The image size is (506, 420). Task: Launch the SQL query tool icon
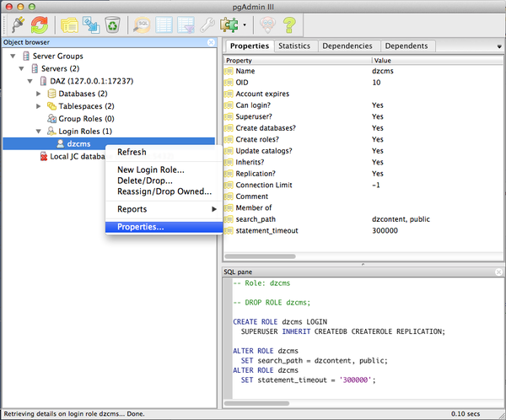pos(143,24)
